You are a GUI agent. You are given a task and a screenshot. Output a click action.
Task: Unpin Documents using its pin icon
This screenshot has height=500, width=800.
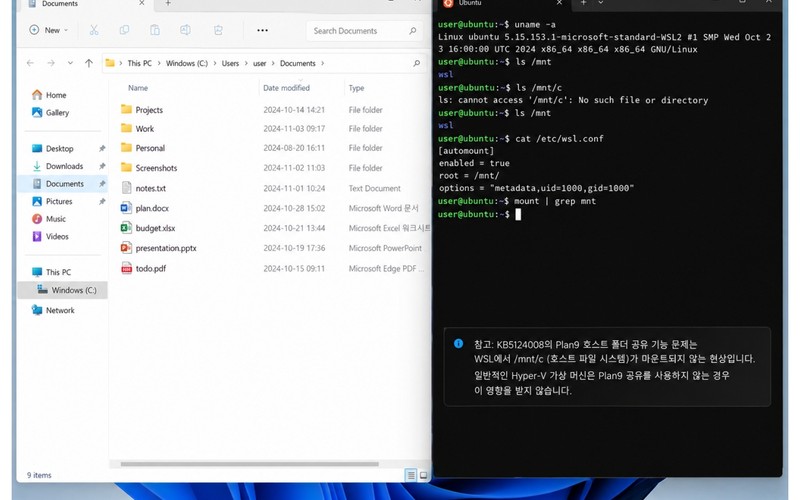click(102, 184)
